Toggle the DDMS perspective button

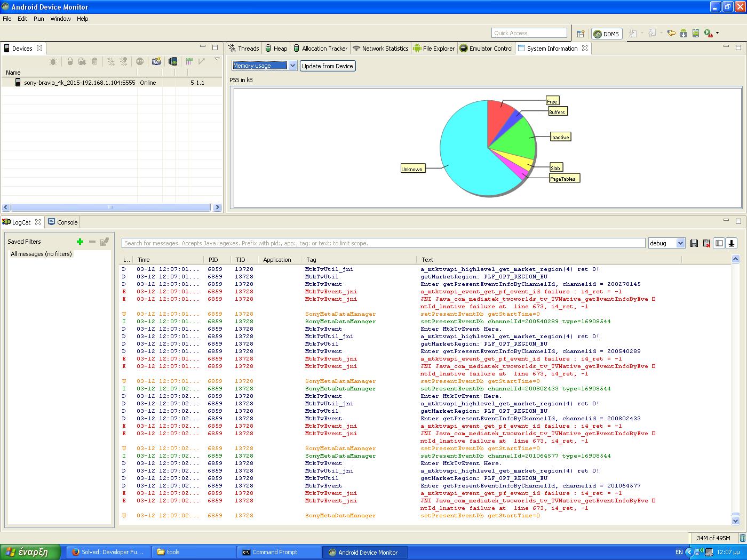point(607,34)
